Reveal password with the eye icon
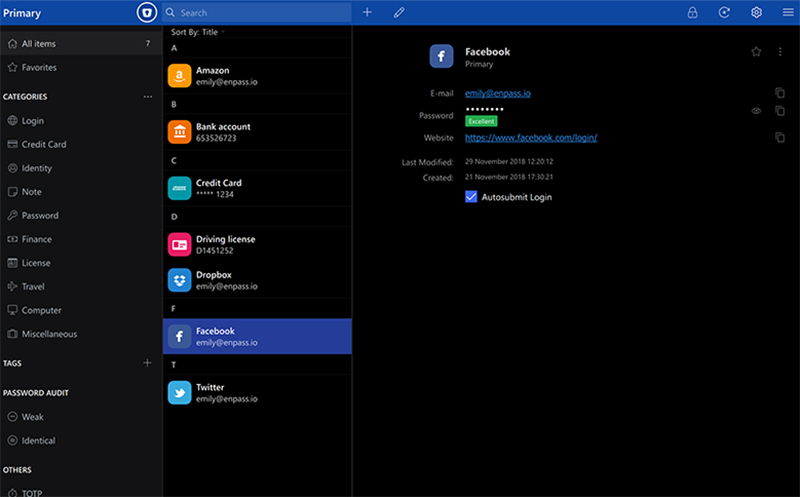Image resolution: width=800 pixels, height=497 pixels. pyautogui.click(x=756, y=111)
